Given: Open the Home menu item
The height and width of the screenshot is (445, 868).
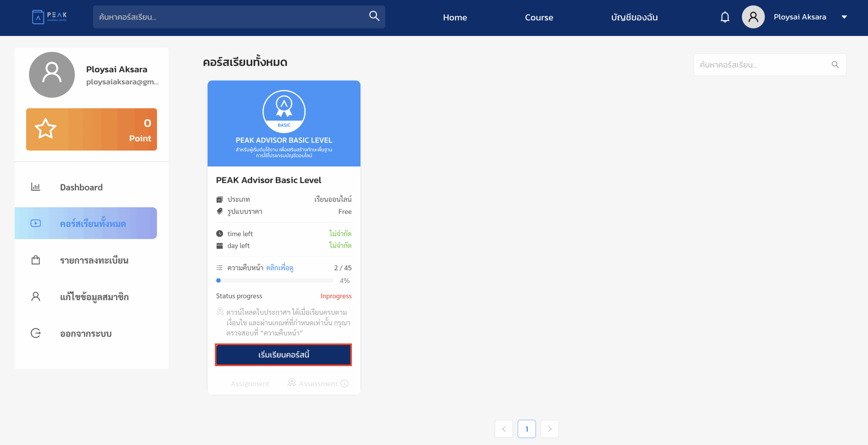Looking at the screenshot, I should tap(455, 17).
